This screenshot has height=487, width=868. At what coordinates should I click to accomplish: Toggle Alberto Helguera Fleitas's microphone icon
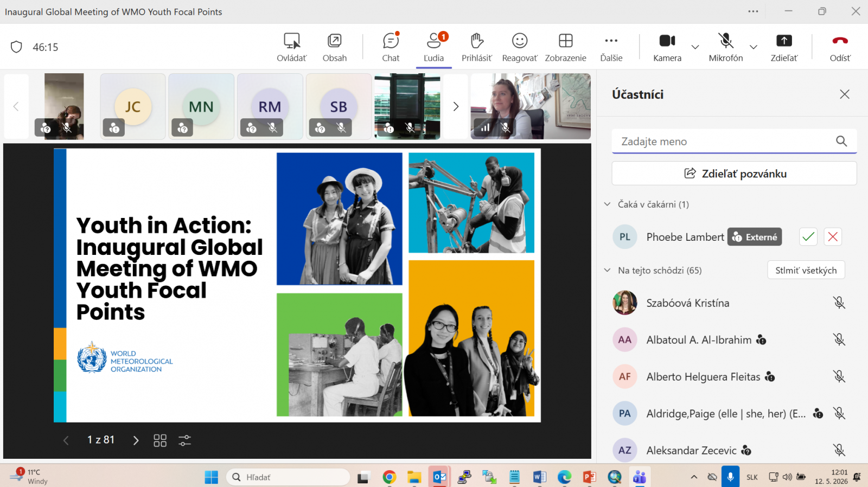pos(839,376)
